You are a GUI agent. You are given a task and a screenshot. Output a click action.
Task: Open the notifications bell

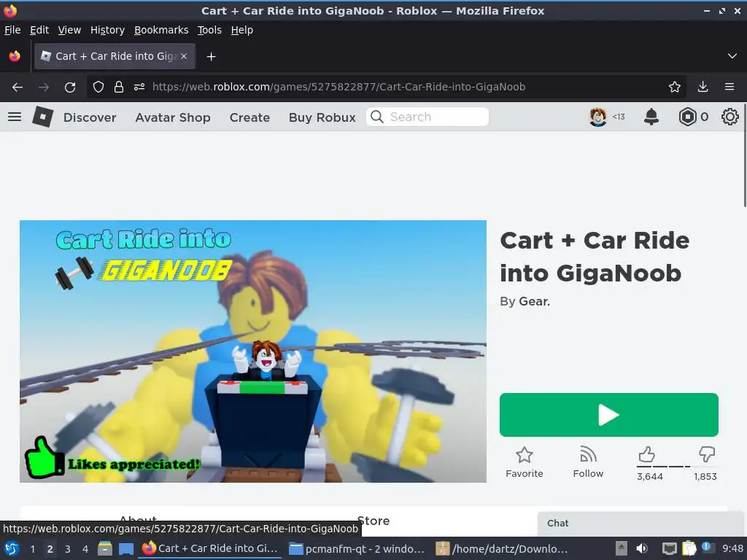coord(651,117)
